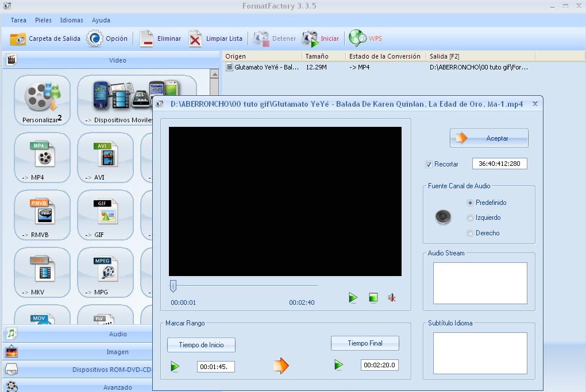Click the Audio Stream list box
Screen dimensions: 586x392
pyautogui.click(x=480, y=283)
